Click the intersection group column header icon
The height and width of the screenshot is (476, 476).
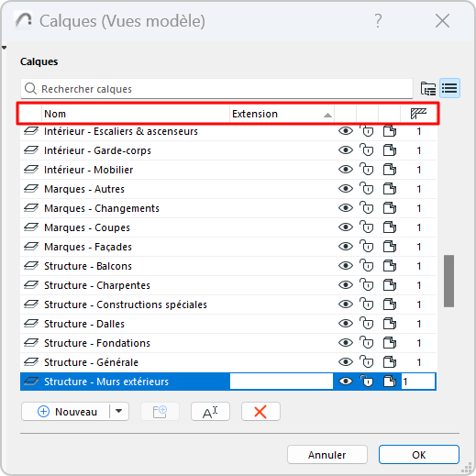point(418,114)
